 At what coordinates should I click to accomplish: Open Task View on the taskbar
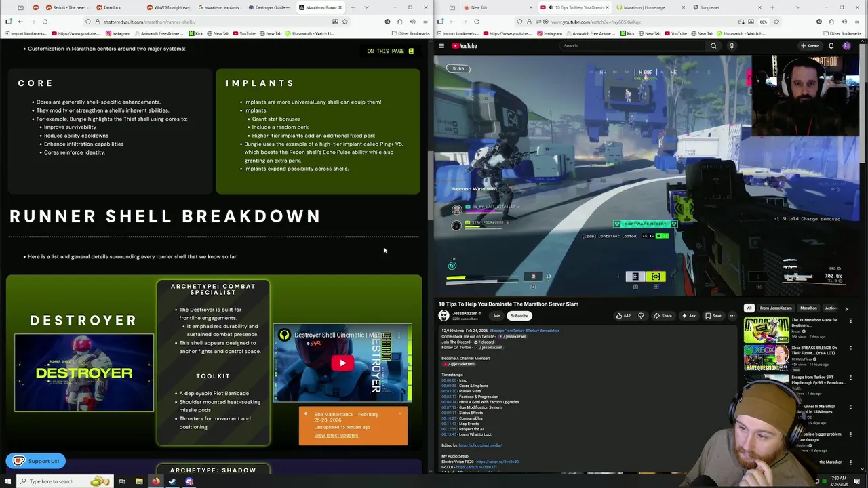point(122,481)
